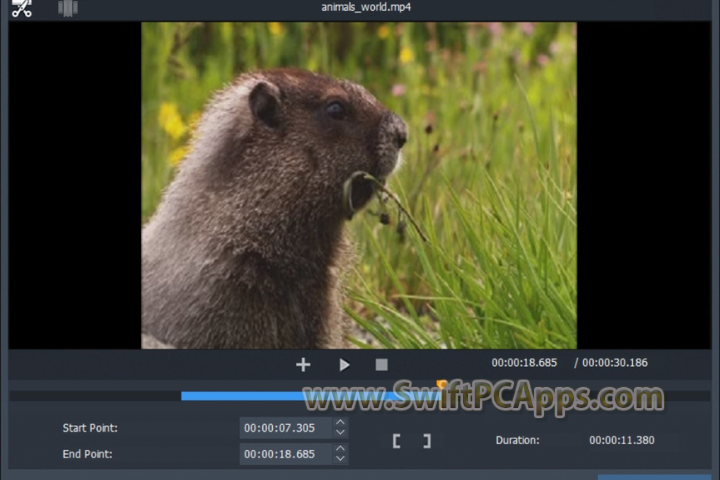The image size is (720, 480).
Task: Select the scissors cut tool icon
Action: pos(22,8)
